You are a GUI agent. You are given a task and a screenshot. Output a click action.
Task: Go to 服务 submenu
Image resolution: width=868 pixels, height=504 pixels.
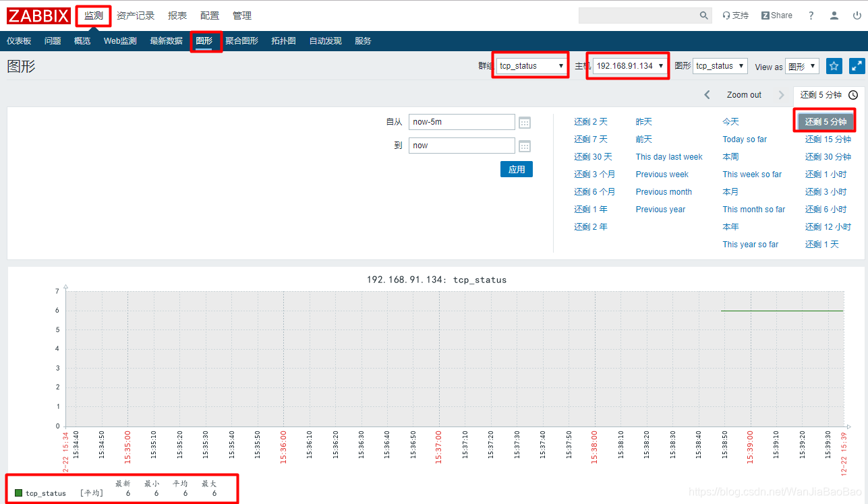coord(363,41)
